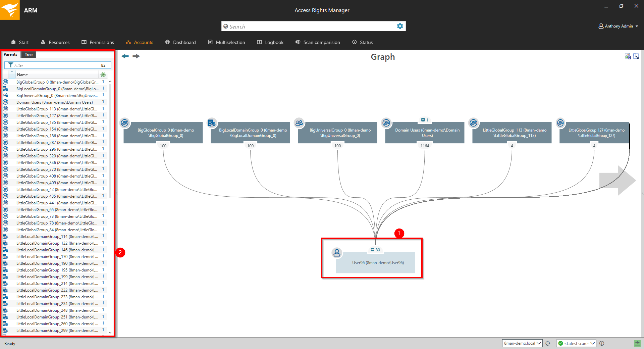Open the scan info icon
The width and height of the screenshot is (644, 349).
coord(602,343)
